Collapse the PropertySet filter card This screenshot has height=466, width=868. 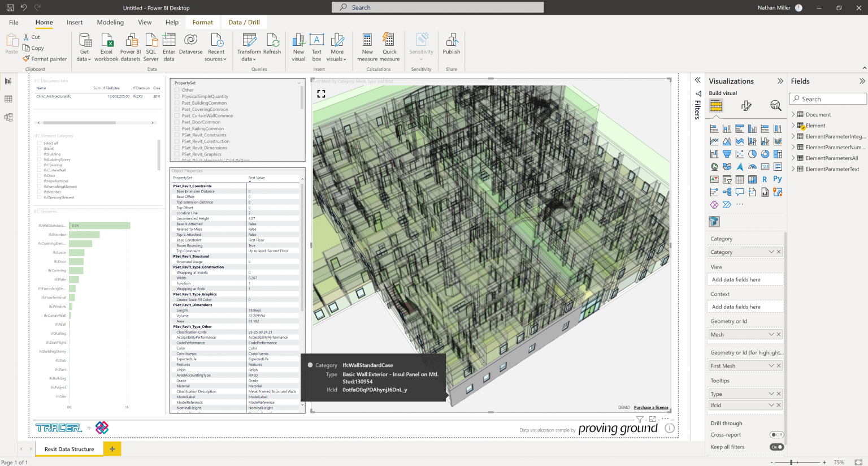tap(300, 82)
